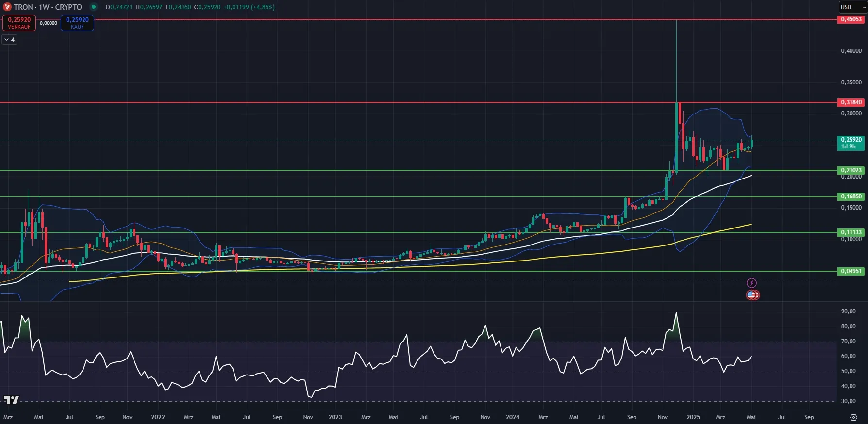Click the purple lightning event icon

[x=751, y=283]
